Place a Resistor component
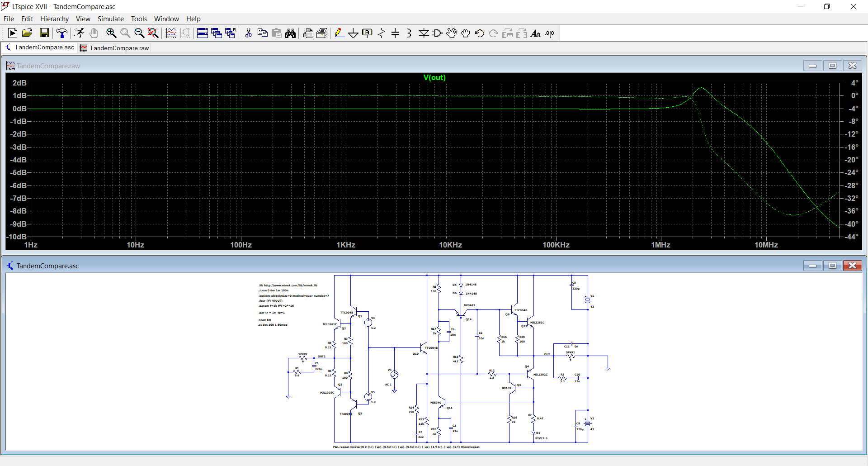 tap(382, 33)
